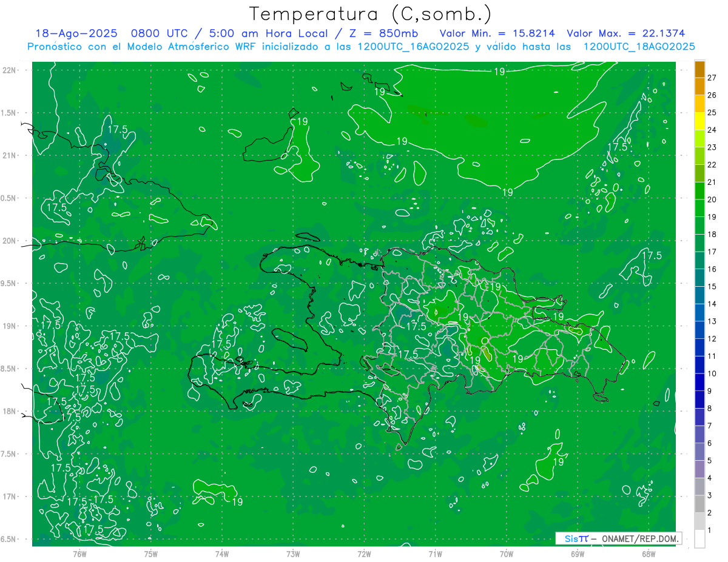Click the "70W" longitude axis label
The image size is (728, 562).
coord(506,554)
